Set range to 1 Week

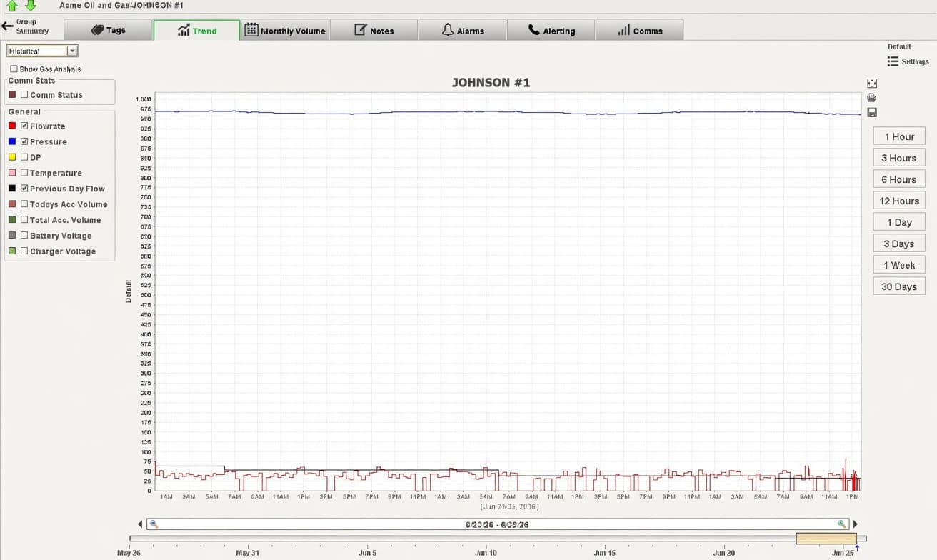899,265
